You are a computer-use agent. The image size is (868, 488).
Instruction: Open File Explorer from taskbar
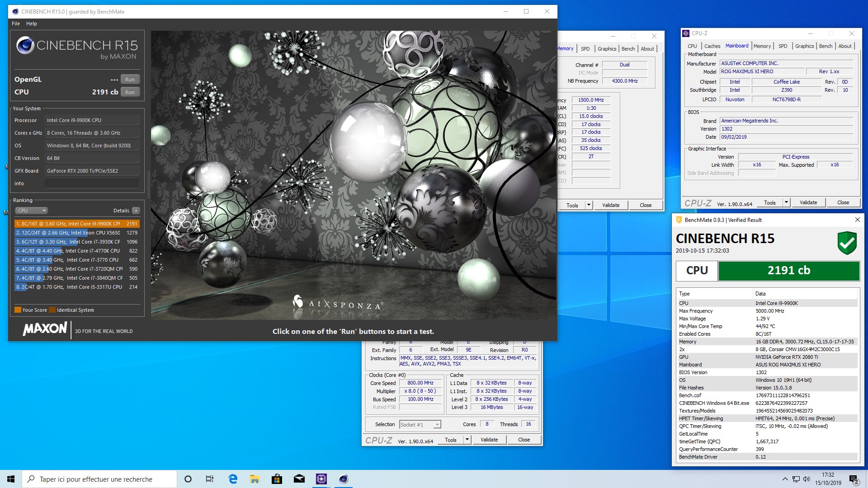[255, 479]
